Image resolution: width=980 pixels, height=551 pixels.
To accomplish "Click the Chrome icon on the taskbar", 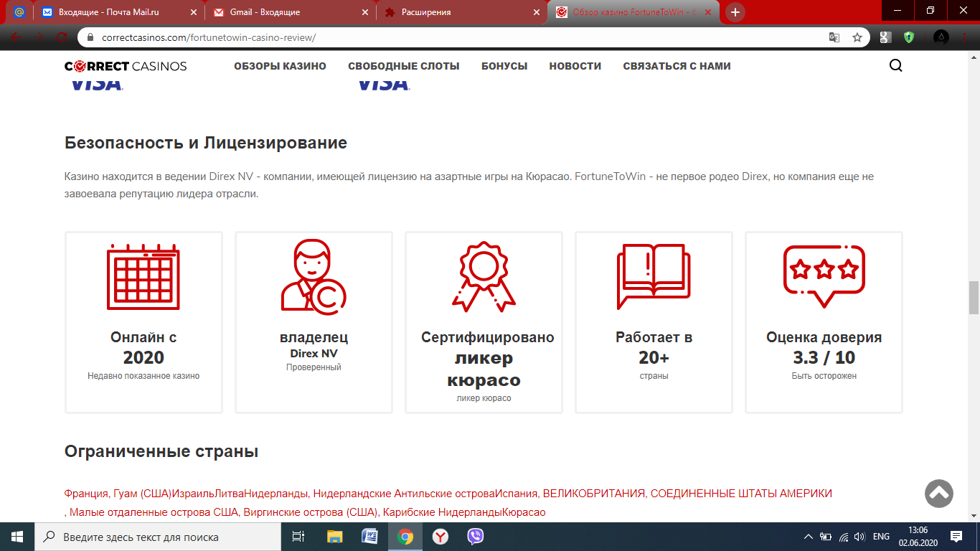I will pos(405,537).
